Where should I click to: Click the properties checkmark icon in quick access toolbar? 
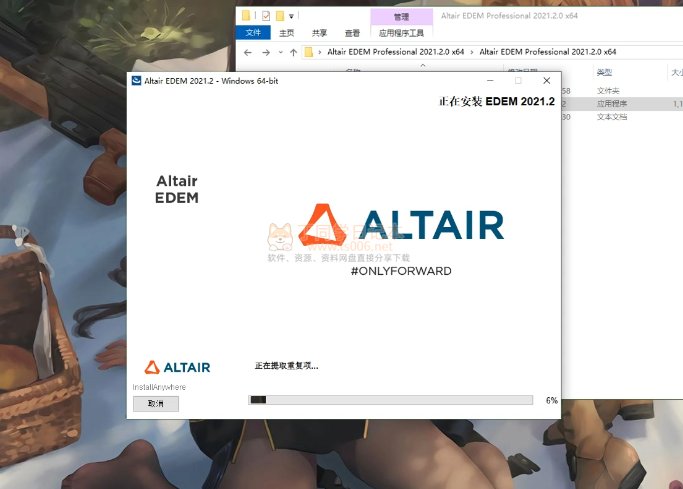(x=266, y=16)
